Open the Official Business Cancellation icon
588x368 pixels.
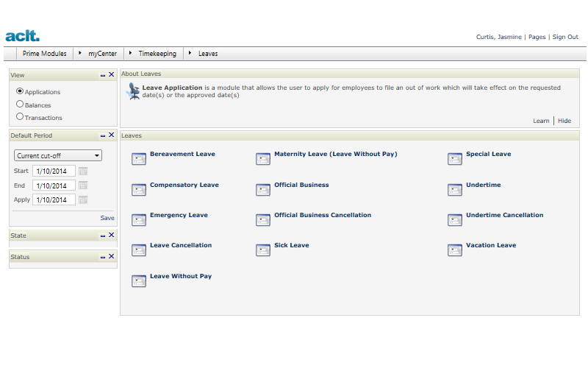click(263, 219)
